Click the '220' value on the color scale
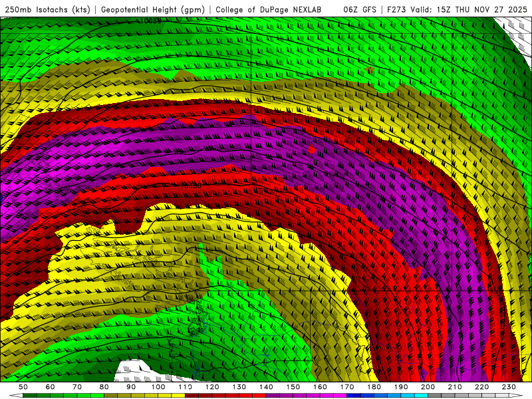 click(x=482, y=387)
